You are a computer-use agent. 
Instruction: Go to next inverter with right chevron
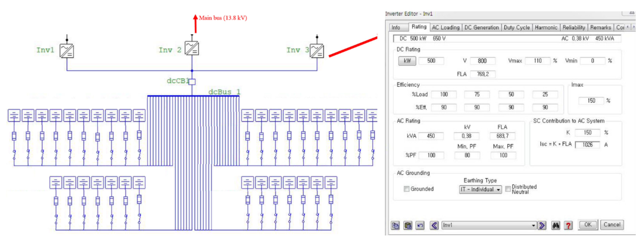[542, 225]
